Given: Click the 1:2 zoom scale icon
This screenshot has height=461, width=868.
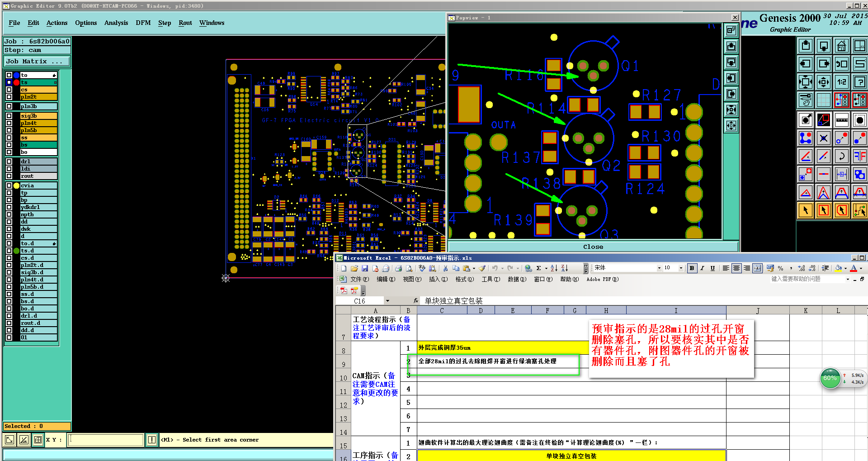Looking at the screenshot, I should (842, 82).
